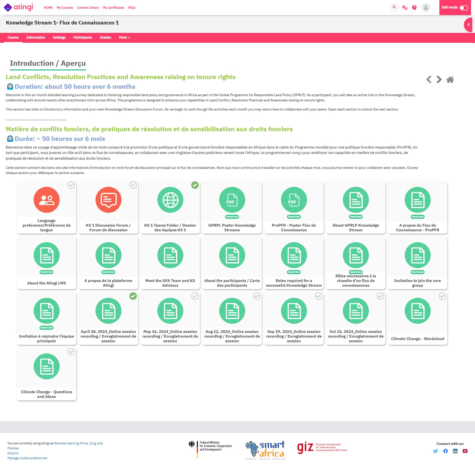This screenshot has height=476, width=475.
Task: Open the Grades tab
Action: pos(105,38)
